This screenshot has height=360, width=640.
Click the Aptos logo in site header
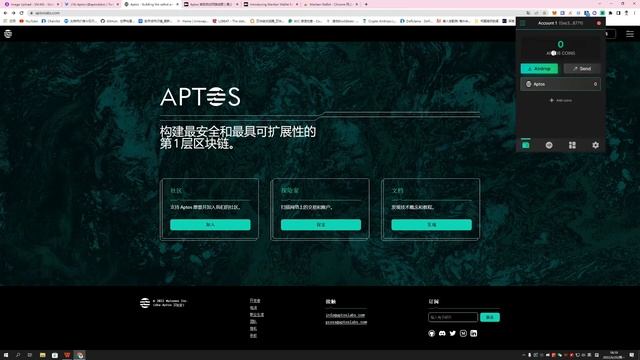[8, 34]
